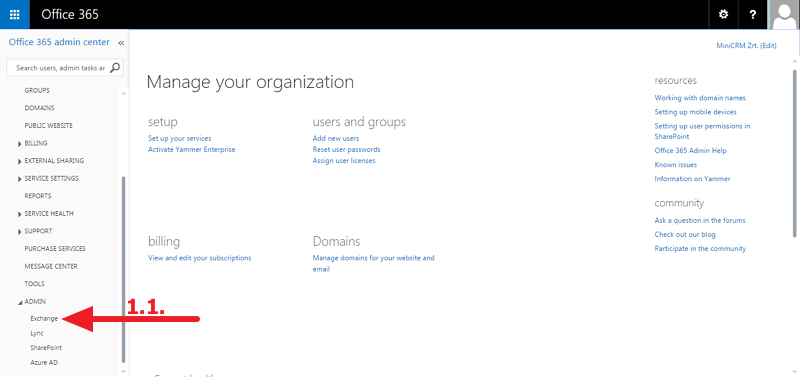Open the Exchange admin center
The width and height of the screenshot is (800, 377).
click(x=44, y=319)
